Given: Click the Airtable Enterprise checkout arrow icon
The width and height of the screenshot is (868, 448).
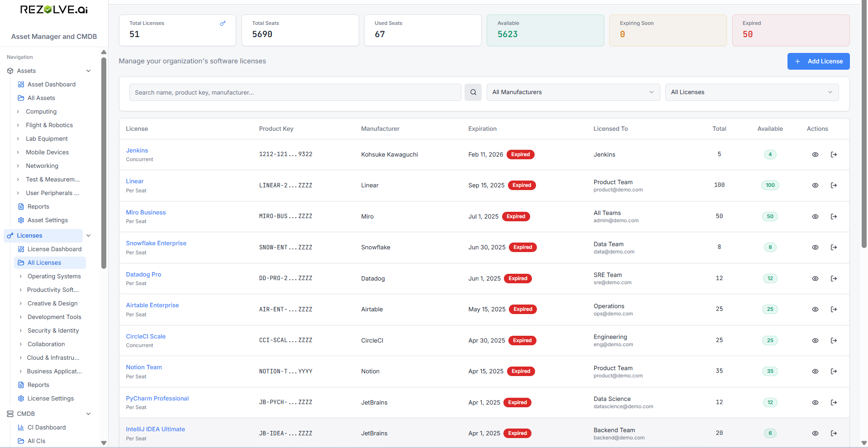Looking at the screenshot, I should [x=834, y=310].
